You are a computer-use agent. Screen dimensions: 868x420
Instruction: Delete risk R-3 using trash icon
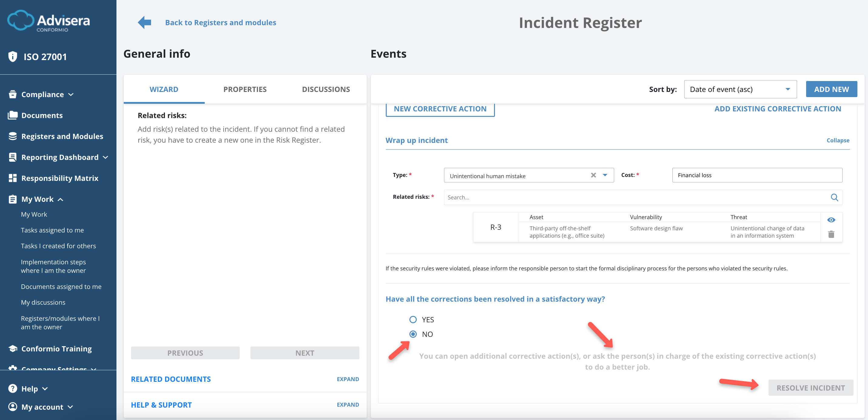click(831, 234)
